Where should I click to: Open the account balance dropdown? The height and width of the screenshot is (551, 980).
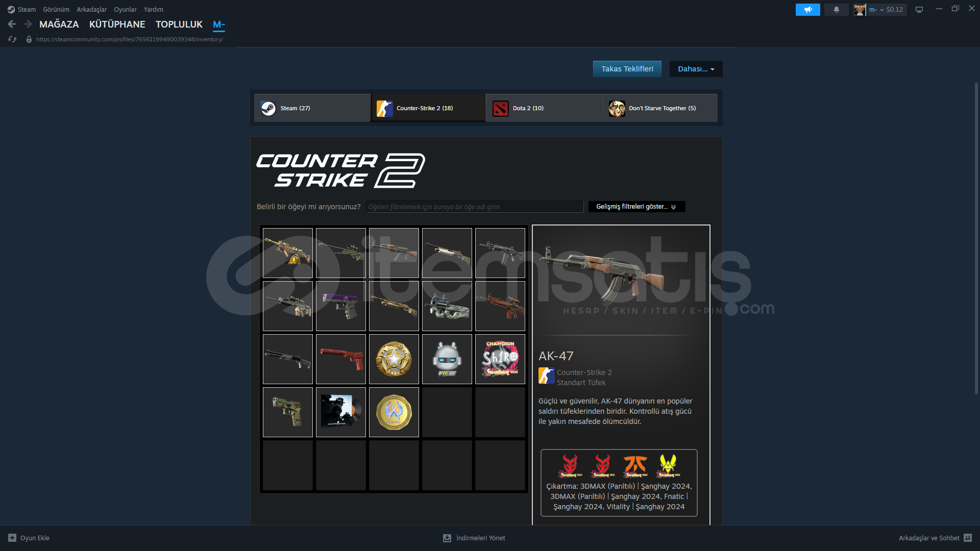pyautogui.click(x=886, y=10)
